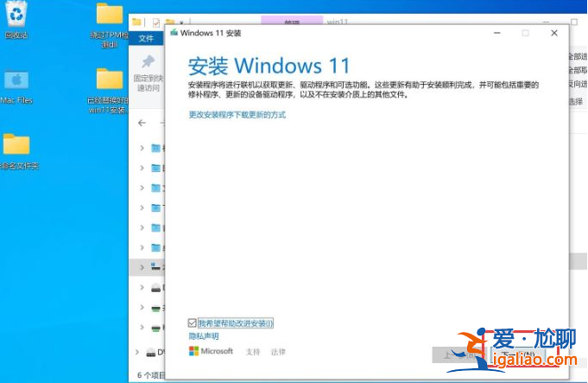This screenshot has width=588, height=383.
Task: Click the Windows 11 安装 title bar icon
Action: [174, 33]
